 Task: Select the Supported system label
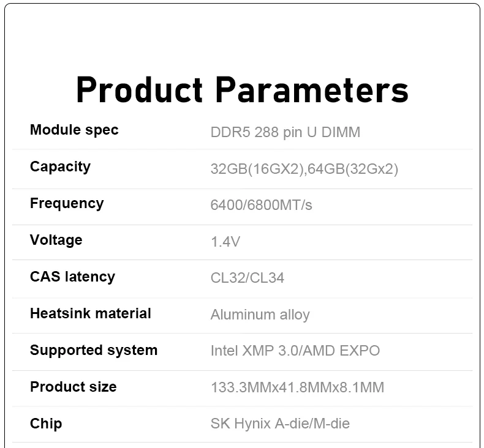pyautogui.click(x=94, y=350)
